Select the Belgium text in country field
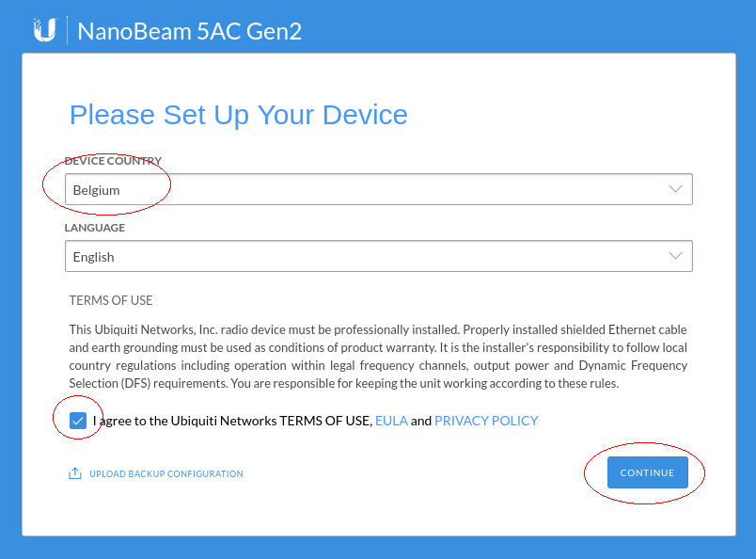 [x=97, y=190]
